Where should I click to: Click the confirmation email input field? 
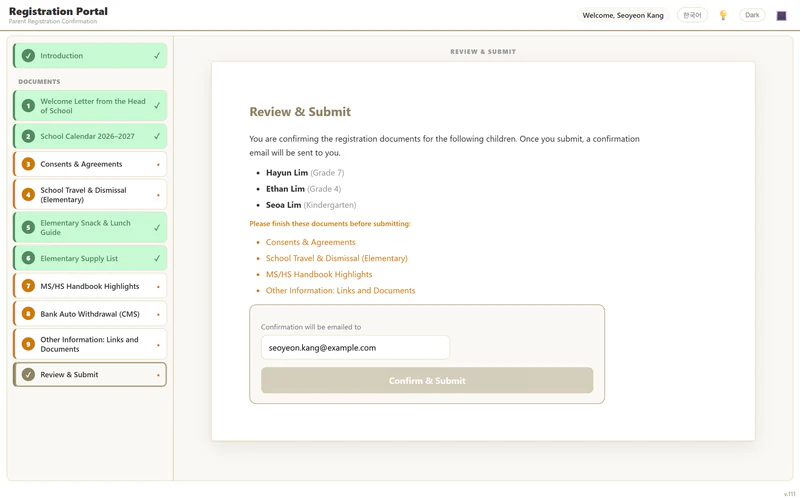pyautogui.click(x=355, y=347)
